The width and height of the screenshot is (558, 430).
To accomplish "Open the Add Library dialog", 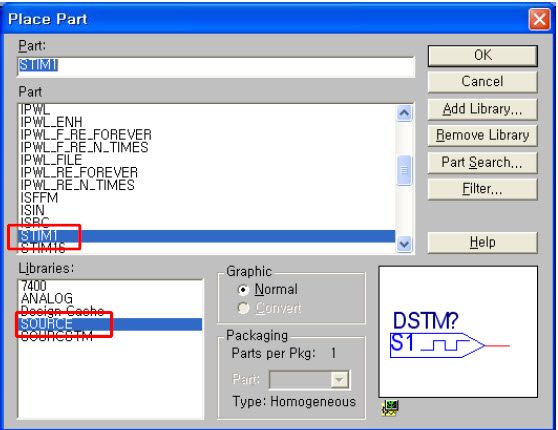I will coord(483,109).
